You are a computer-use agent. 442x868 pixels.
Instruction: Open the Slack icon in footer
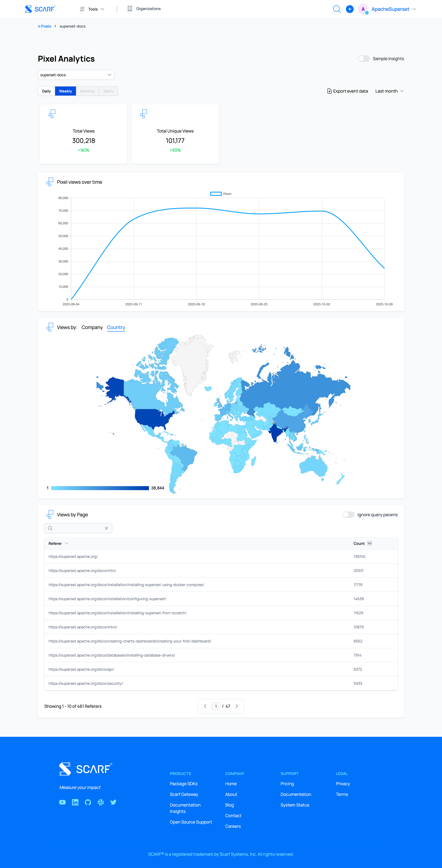[101, 802]
